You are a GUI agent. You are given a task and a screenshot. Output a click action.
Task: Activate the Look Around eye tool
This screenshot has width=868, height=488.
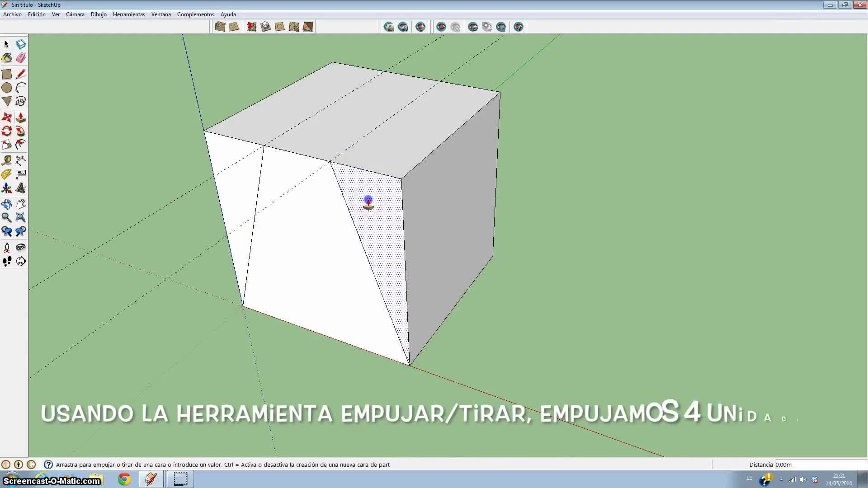click(x=21, y=247)
